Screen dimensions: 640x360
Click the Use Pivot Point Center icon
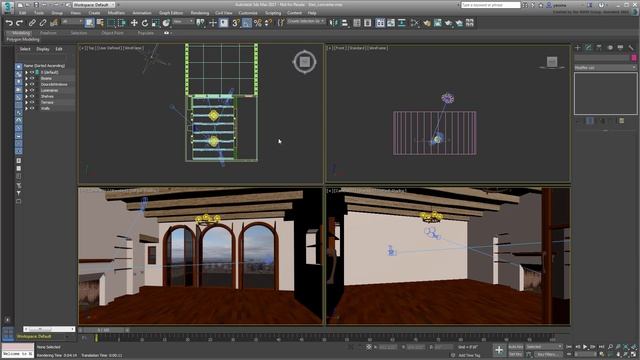pyautogui.click(x=200, y=23)
